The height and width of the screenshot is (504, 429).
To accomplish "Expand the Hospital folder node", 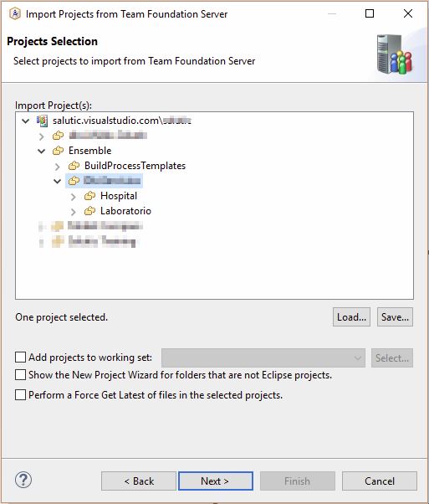I will pyautogui.click(x=74, y=197).
